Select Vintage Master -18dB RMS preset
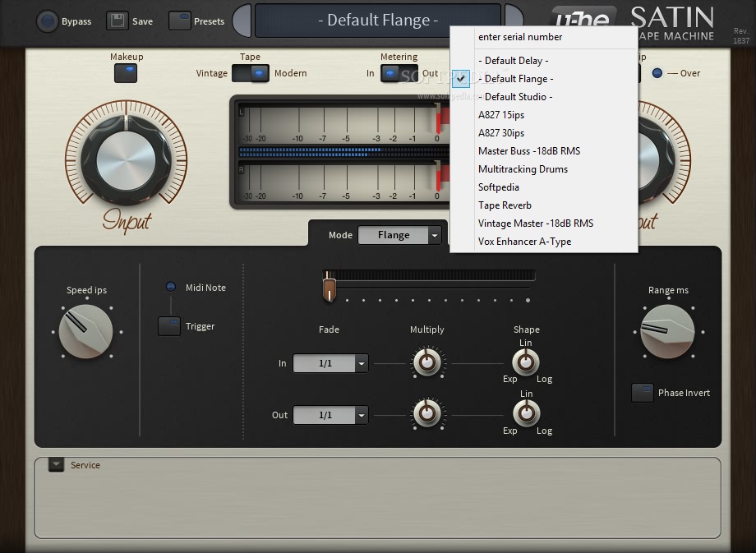The height and width of the screenshot is (553, 756). (x=544, y=224)
